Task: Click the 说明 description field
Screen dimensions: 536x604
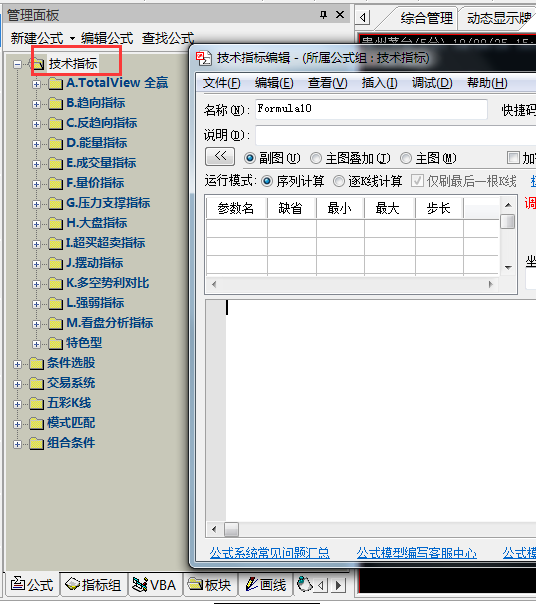Action: [x=395, y=135]
